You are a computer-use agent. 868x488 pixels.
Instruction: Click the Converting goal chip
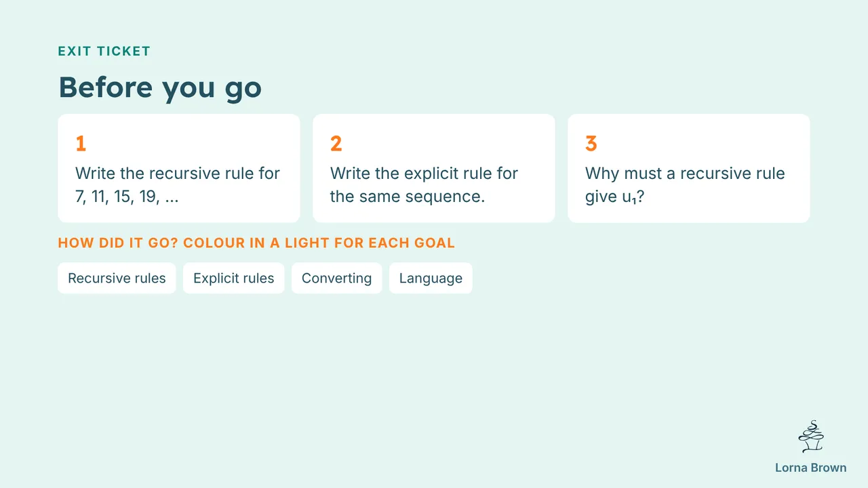coord(336,278)
